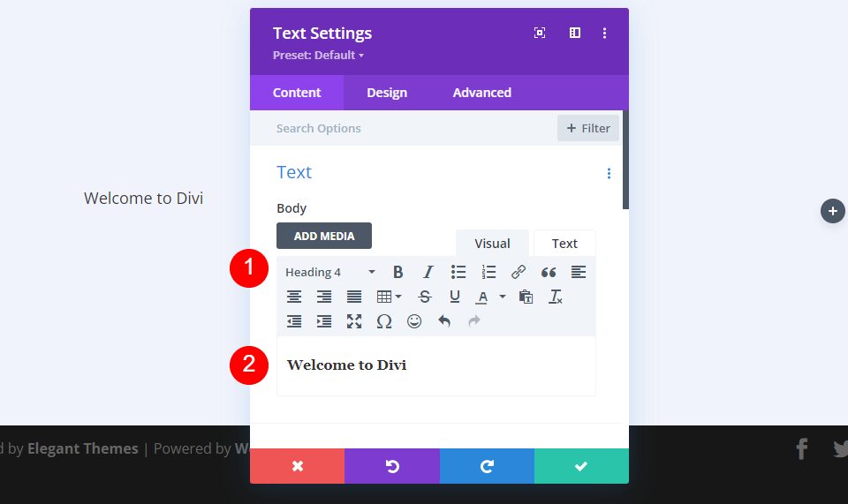Discard changes with the red X button
This screenshot has width=848, height=504.
(297, 466)
